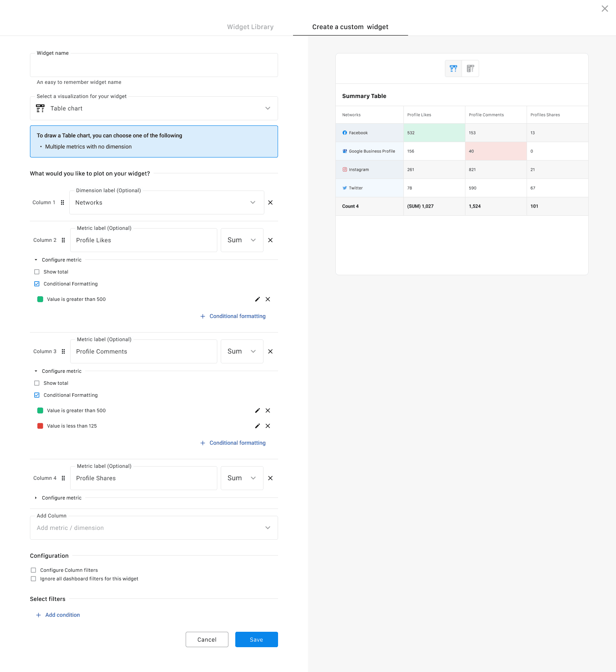Click the Add condition link
The width and height of the screenshot is (616, 672).
pos(62,615)
